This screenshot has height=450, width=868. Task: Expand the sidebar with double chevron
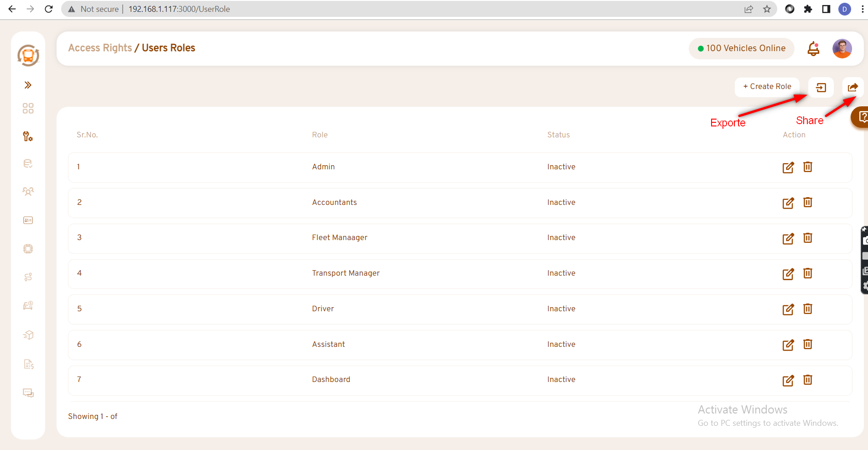[28, 85]
